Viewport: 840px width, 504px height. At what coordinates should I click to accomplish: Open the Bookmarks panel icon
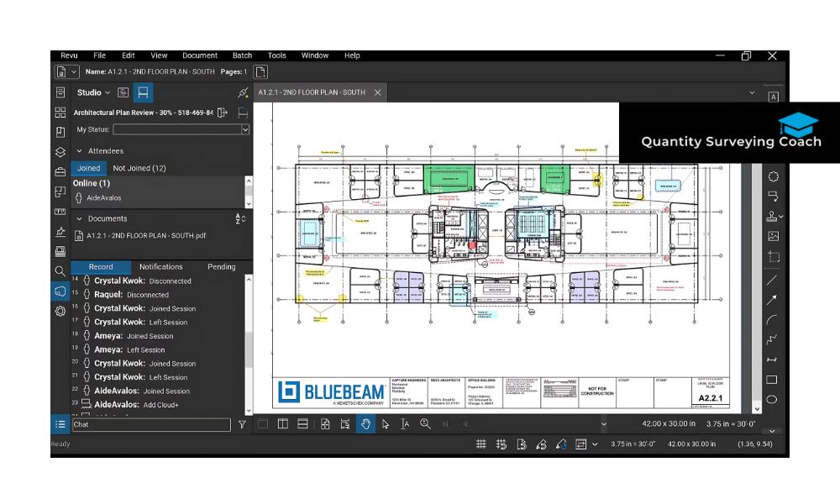[60, 132]
